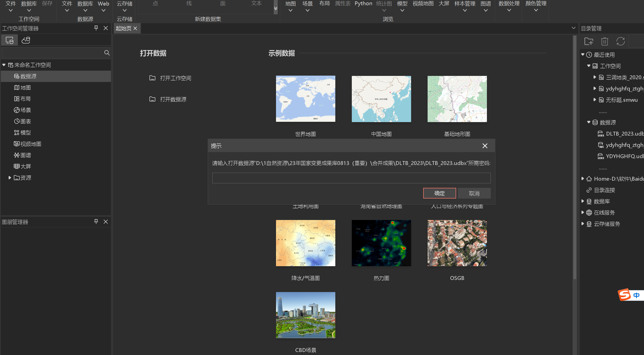Close the 工作空间管理器 panel

pyautogui.click(x=106, y=28)
